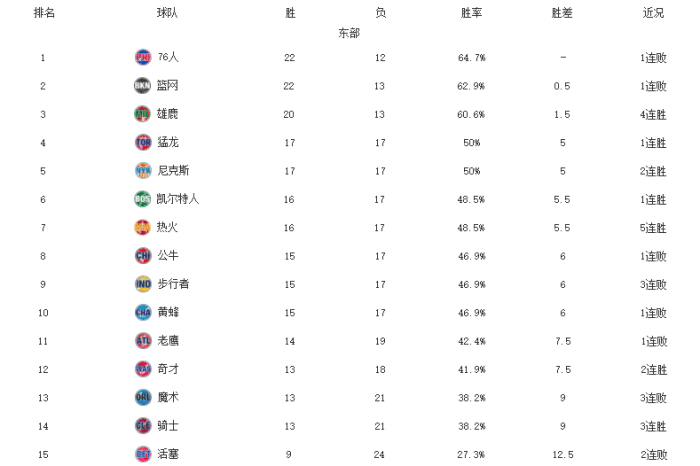Select the 东部 conference label
The image size is (700, 466).
point(349,33)
